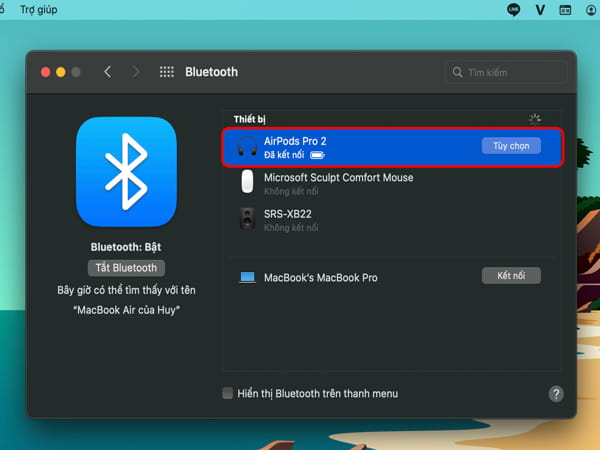Go back with the left chevron
Viewport: 600px width, 450px height.
pos(108,72)
